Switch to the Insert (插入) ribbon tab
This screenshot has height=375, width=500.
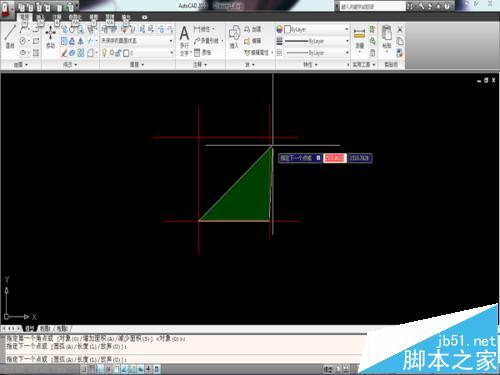pos(40,17)
